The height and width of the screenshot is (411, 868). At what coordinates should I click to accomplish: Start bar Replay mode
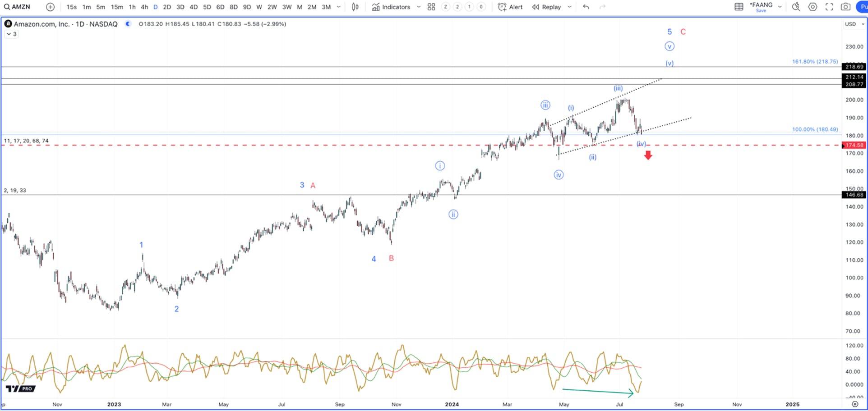point(546,7)
